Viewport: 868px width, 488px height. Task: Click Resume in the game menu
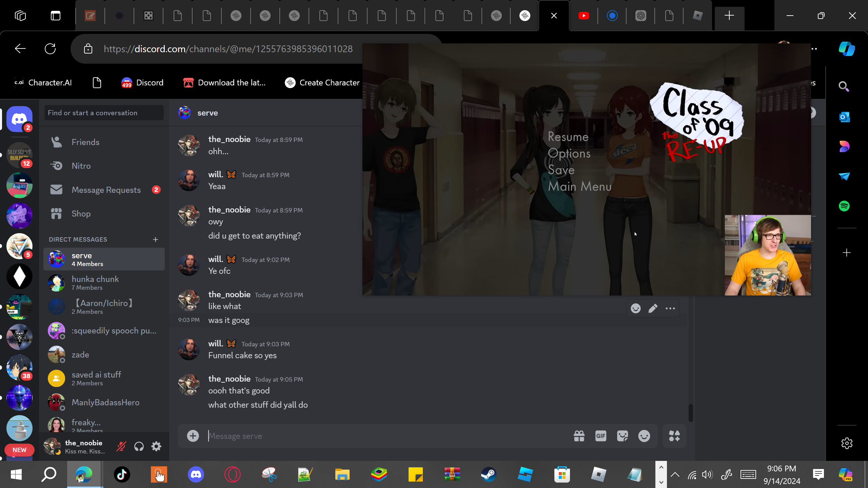[568, 137]
